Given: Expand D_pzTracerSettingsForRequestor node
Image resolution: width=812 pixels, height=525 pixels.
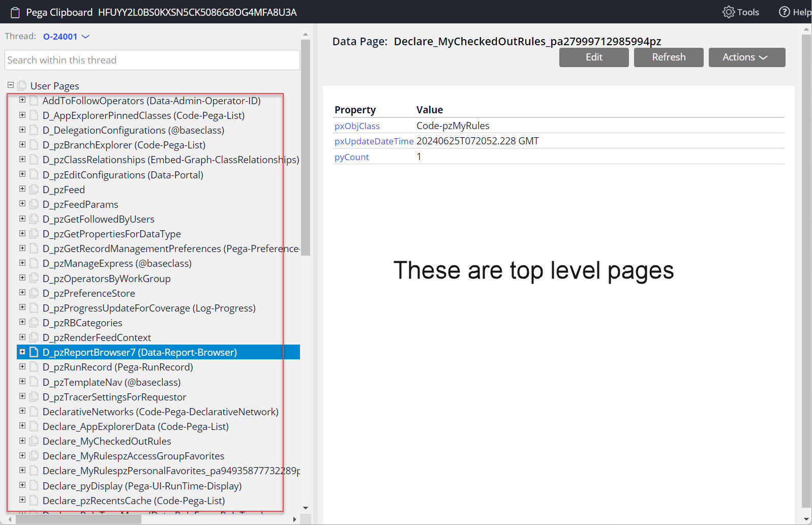Looking at the screenshot, I should click(22, 396).
